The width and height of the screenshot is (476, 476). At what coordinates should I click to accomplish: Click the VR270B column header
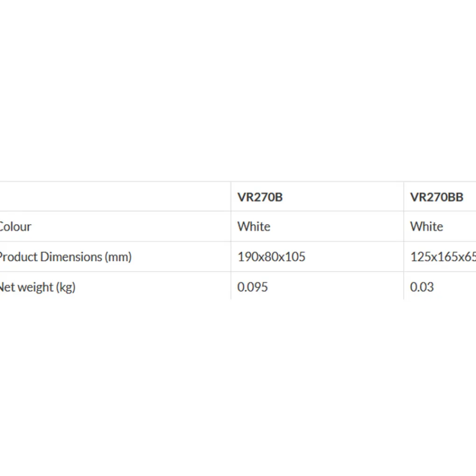pyautogui.click(x=260, y=197)
